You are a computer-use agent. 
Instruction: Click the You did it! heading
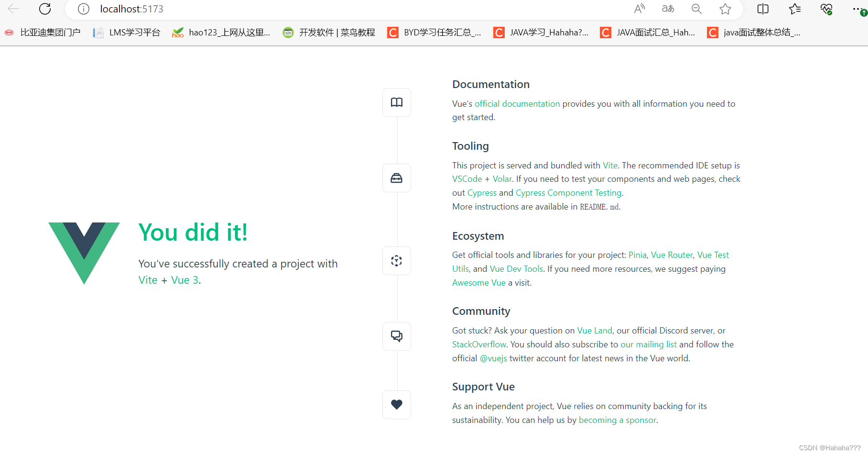193,233
